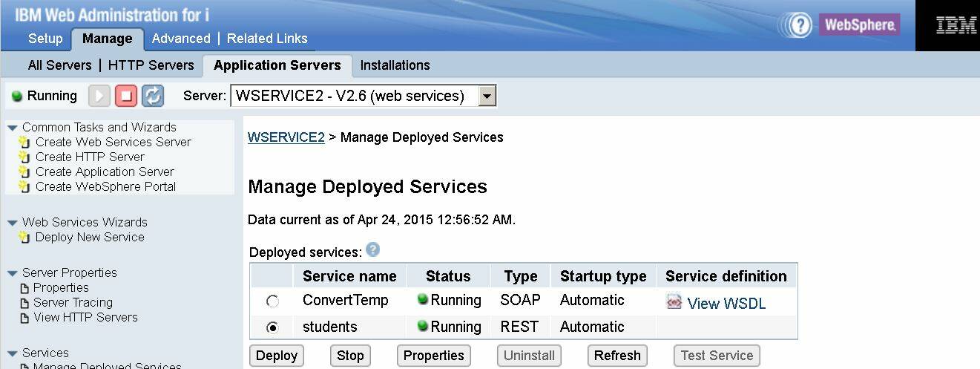Click the WebSphere help question mark icon
Image resolution: width=980 pixels, height=369 pixels.
point(800,25)
